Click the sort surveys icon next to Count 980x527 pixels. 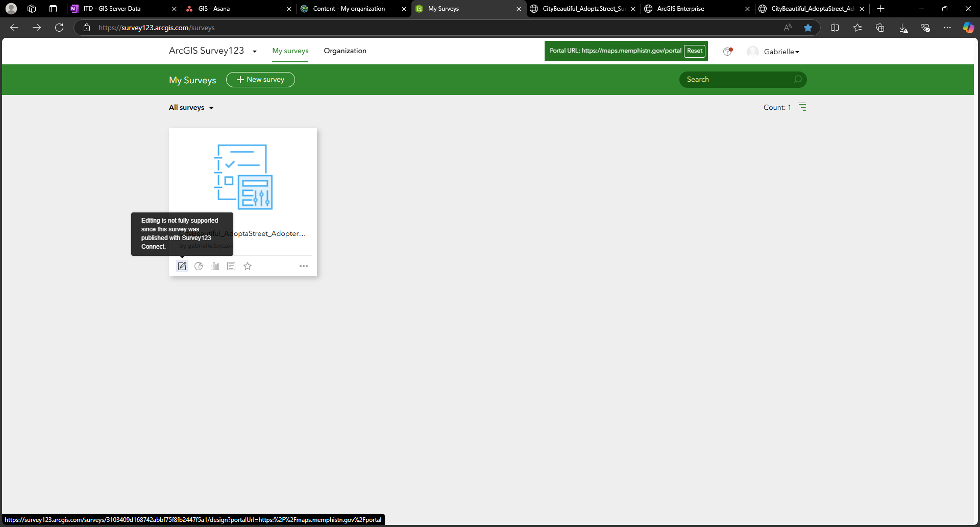coord(802,107)
